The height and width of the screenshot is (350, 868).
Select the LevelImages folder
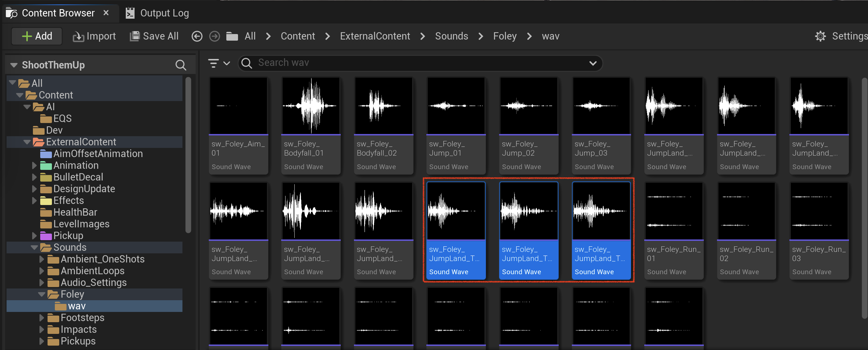tap(94, 224)
